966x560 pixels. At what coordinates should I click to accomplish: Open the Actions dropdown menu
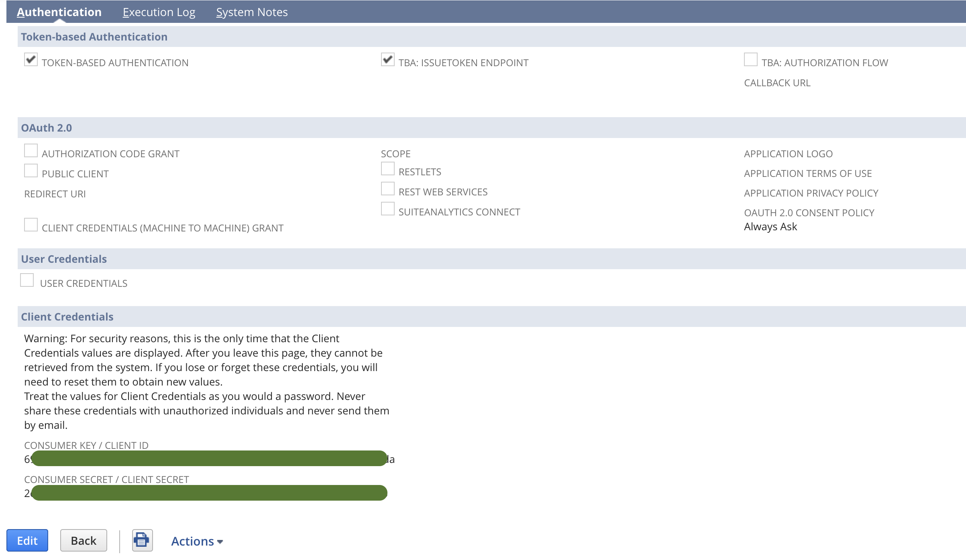(196, 541)
